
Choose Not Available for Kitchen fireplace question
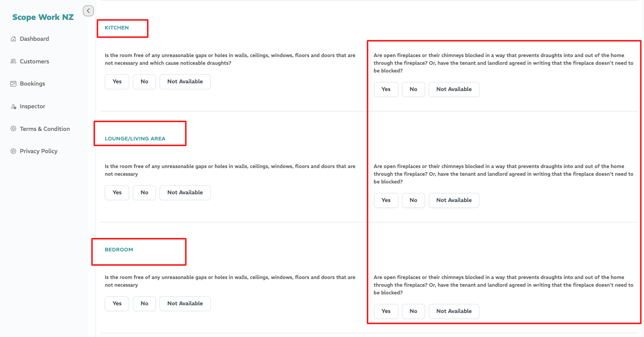pos(454,89)
